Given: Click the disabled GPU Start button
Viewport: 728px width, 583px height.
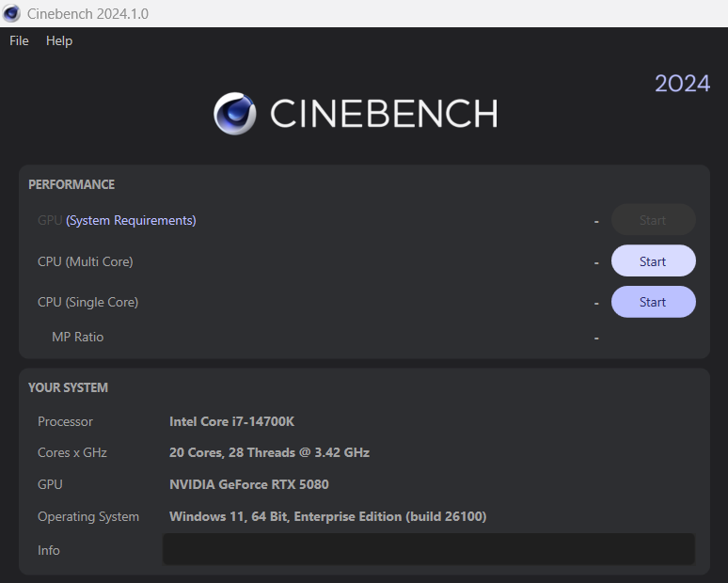Looking at the screenshot, I should point(653,220).
